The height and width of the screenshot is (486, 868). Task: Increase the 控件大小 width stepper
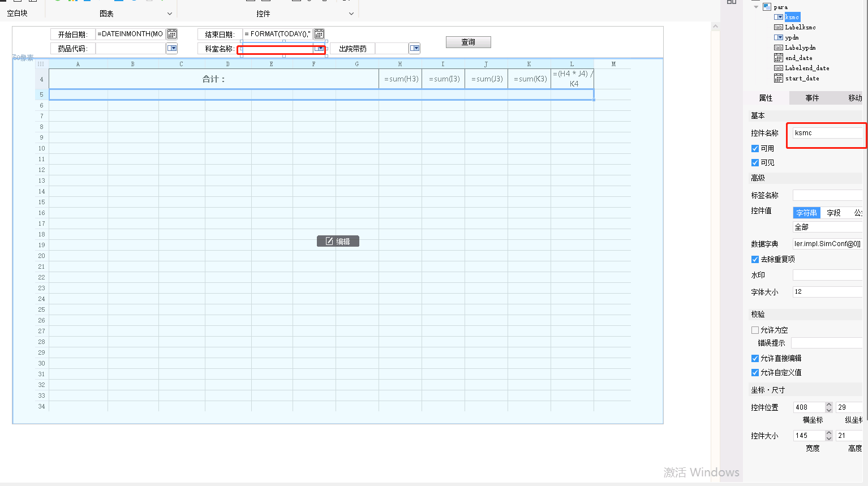tap(829, 433)
